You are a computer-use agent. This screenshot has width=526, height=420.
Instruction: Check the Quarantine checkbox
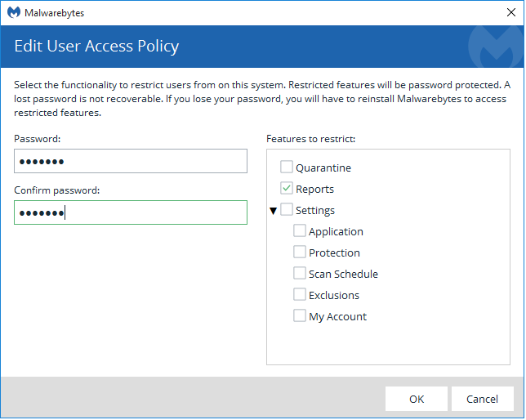coord(287,168)
